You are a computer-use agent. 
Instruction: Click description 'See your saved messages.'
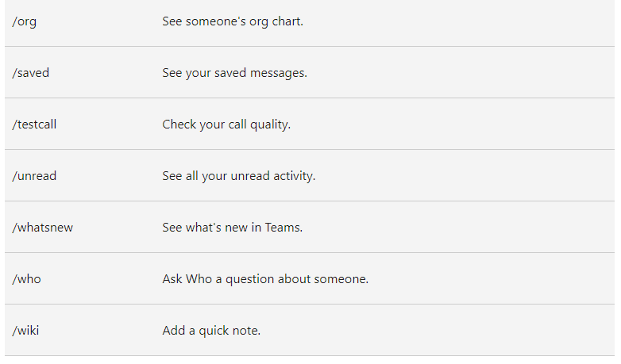[x=234, y=73]
